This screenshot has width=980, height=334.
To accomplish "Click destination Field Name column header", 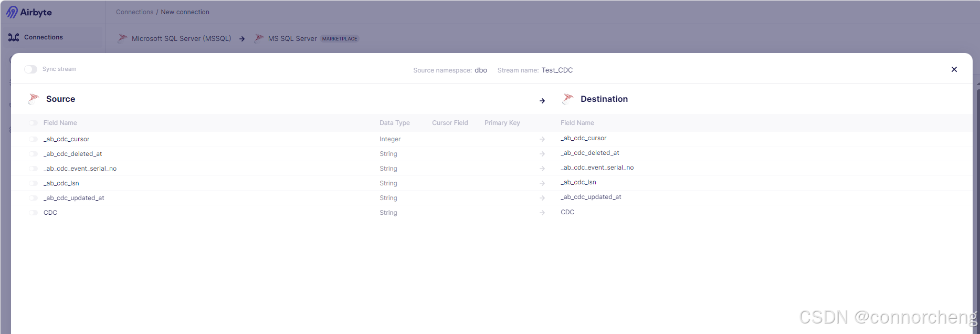I will [577, 123].
